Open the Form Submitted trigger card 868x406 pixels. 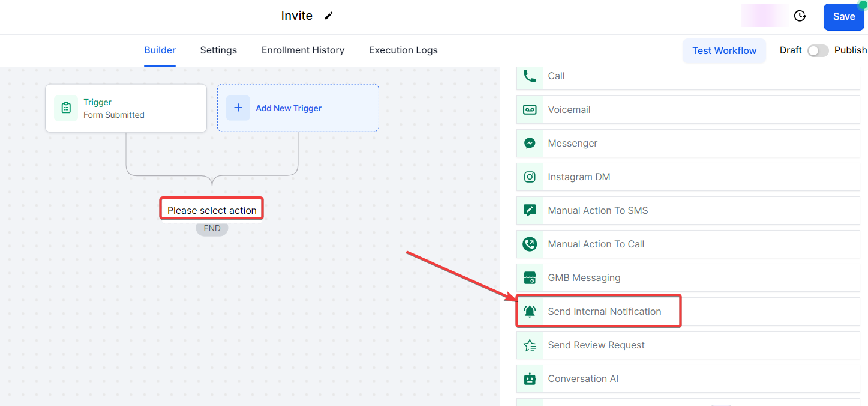[126, 108]
